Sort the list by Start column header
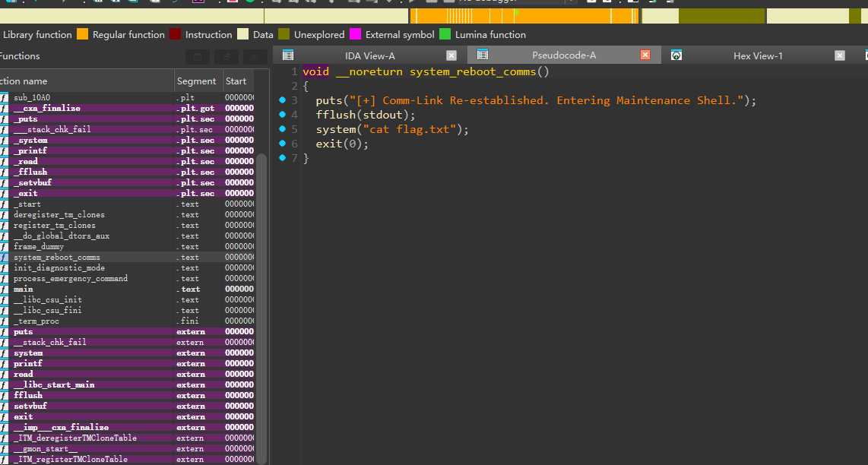 click(x=239, y=81)
